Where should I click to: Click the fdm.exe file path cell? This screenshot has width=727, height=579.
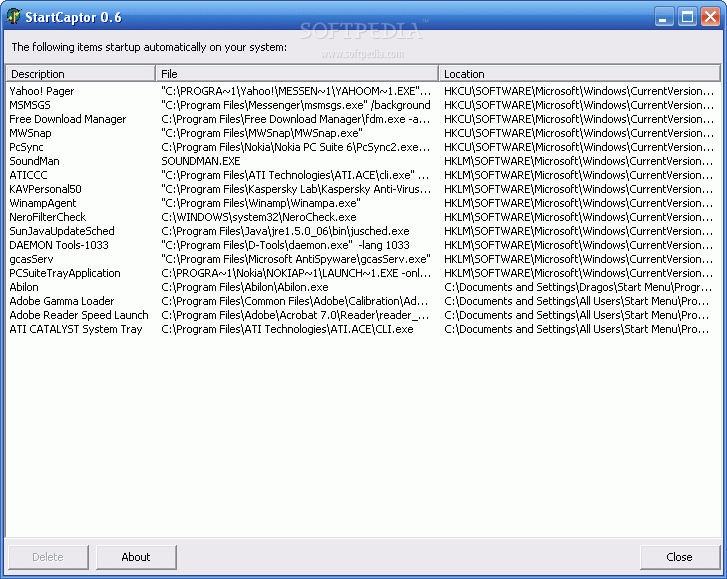click(296, 119)
